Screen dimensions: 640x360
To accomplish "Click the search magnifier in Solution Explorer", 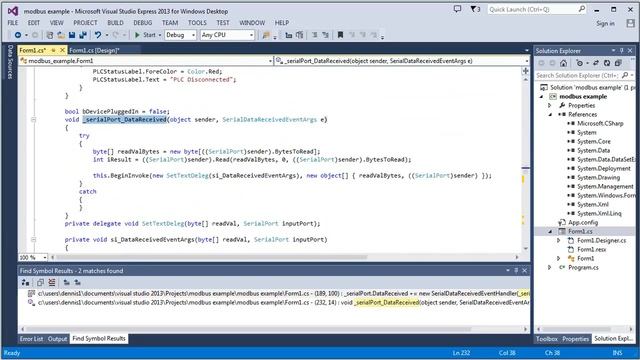I will point(625,76).
